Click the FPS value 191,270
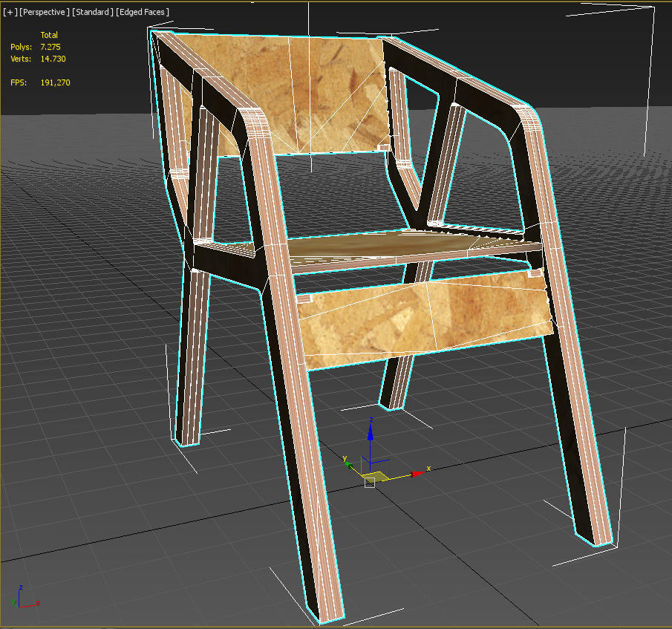Screen dimensions: 672x629 click(x=55, y=82)
